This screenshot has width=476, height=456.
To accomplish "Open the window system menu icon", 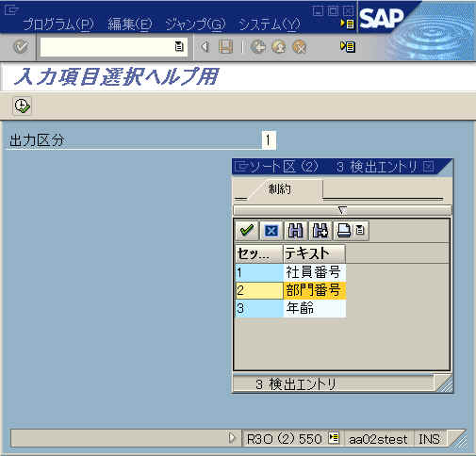I will pyautogui.click(x=11, y=9).
